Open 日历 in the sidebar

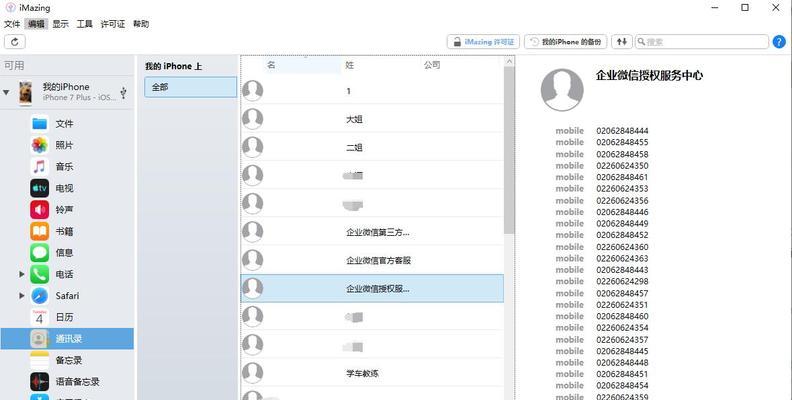coord(67,317)
